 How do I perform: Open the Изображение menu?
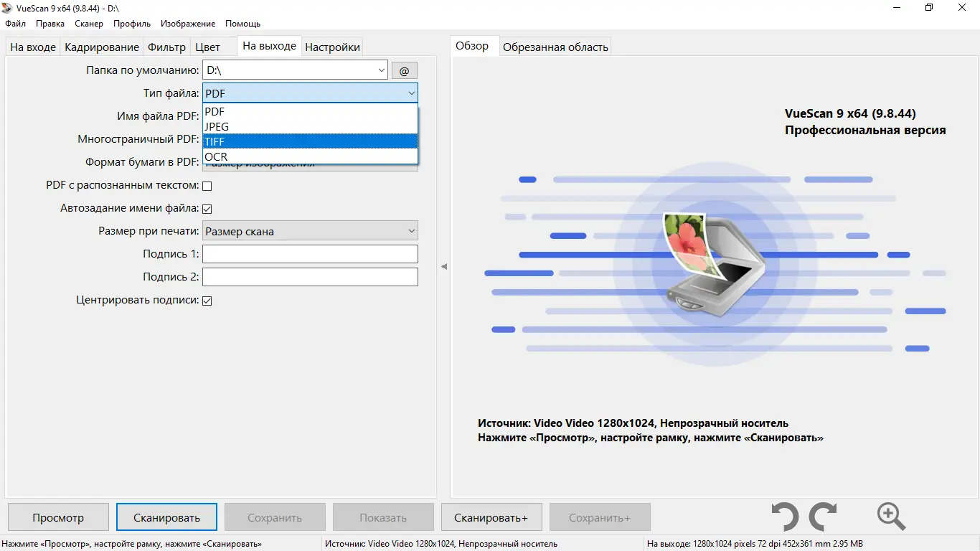click(x=188, y=24)
